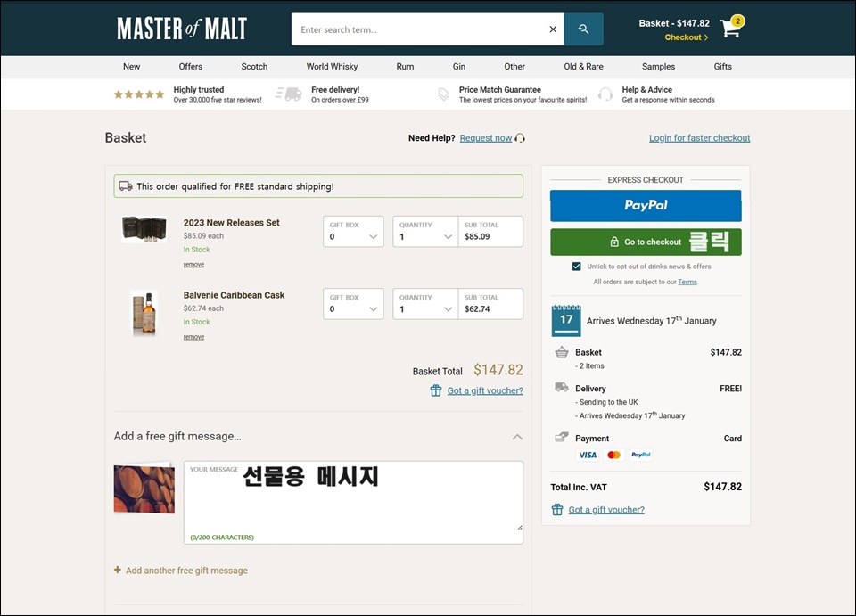Screen dimensions: 856x616
Task: Open the World Whisky menu
Action: 332,67
